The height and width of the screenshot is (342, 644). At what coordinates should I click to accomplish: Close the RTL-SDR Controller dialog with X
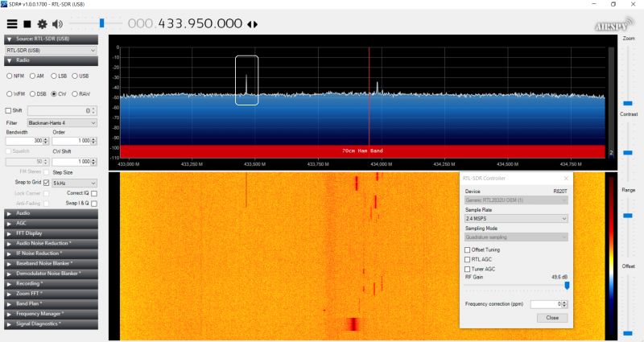(566, 178)
